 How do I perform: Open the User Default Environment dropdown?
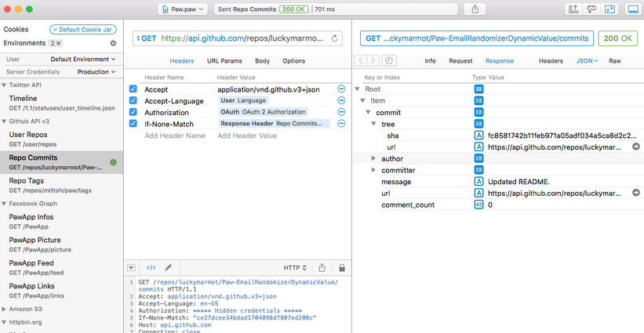(83, 59)
